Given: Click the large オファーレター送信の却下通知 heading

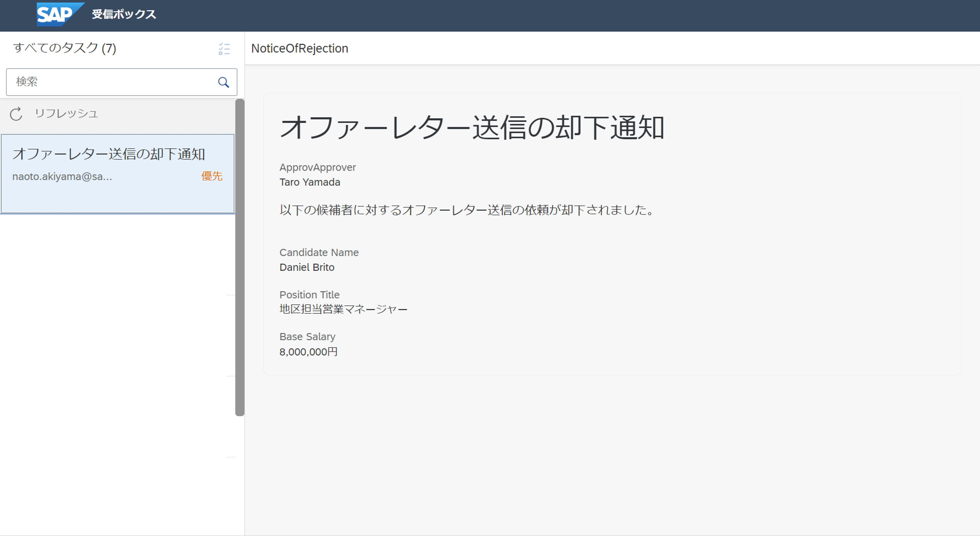Looking at the screenshot, I should [x=472, y=128].
